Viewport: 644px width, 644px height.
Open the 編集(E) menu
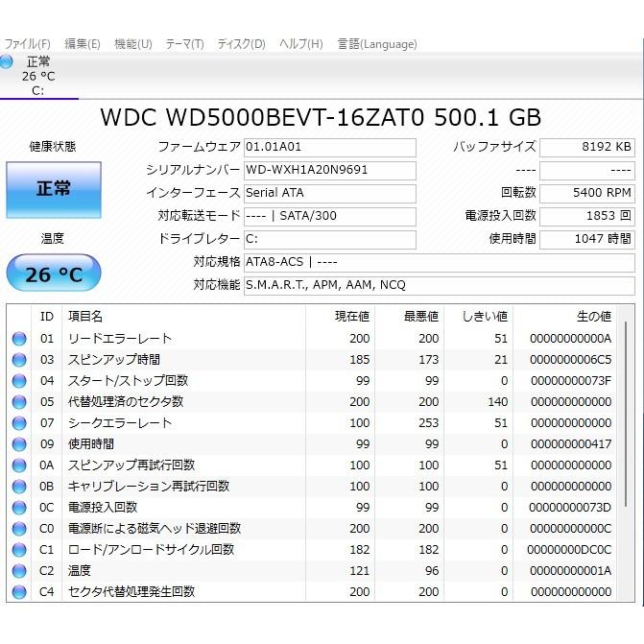point(83,44)
